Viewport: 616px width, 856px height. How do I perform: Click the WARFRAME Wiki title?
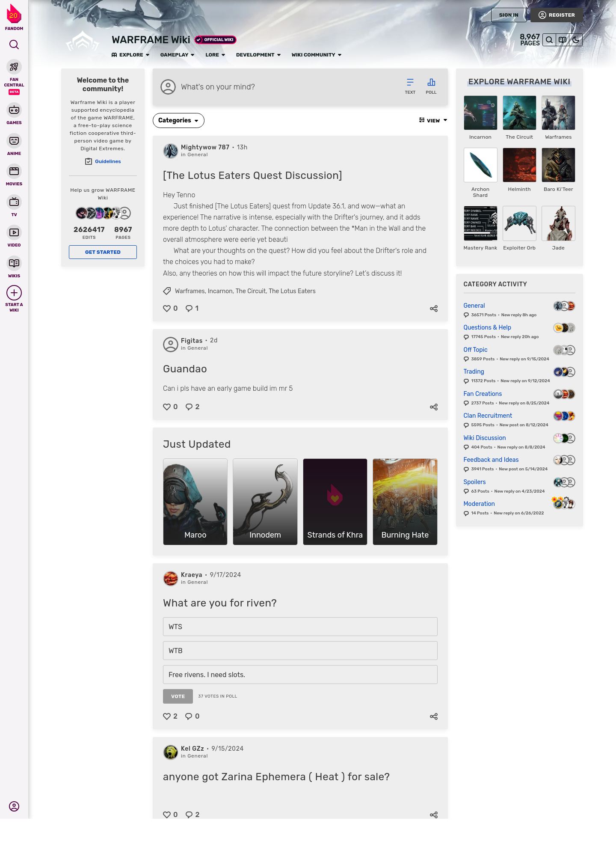151,40
